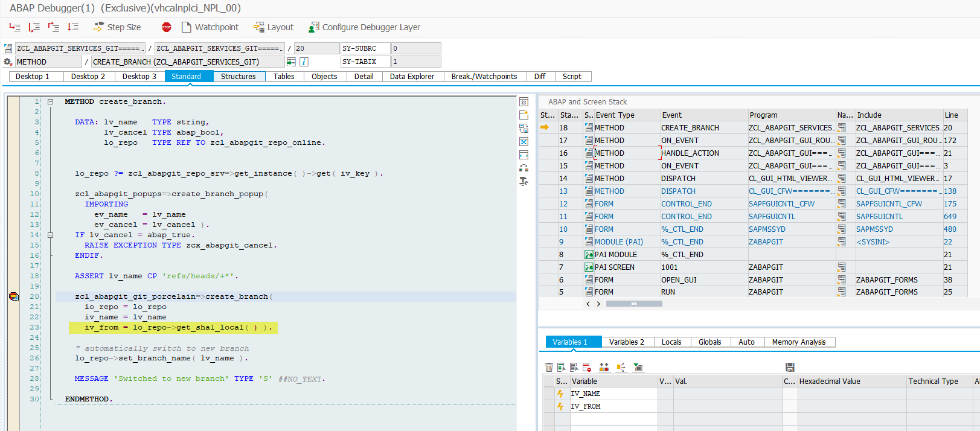This screenshot has width=980, height=431.
Task: Collapse the IF lv_cancel code block
Action: click(x=51, y=235)
